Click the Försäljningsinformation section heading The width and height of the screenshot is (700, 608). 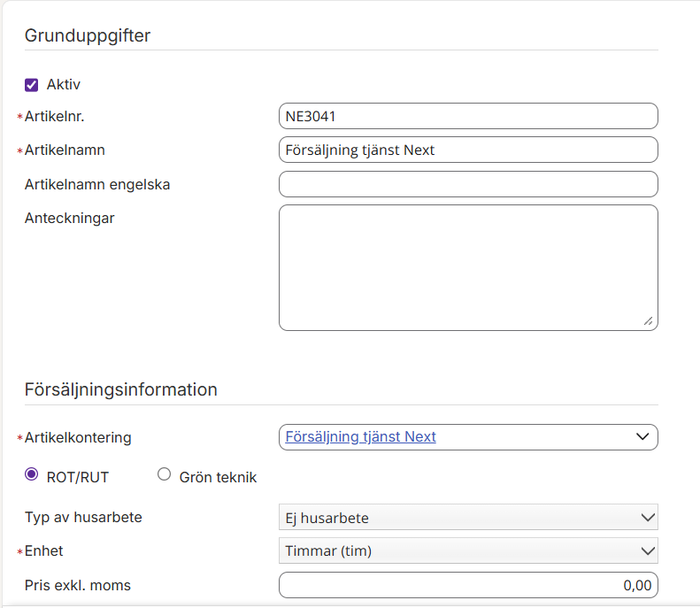[120, 390]
